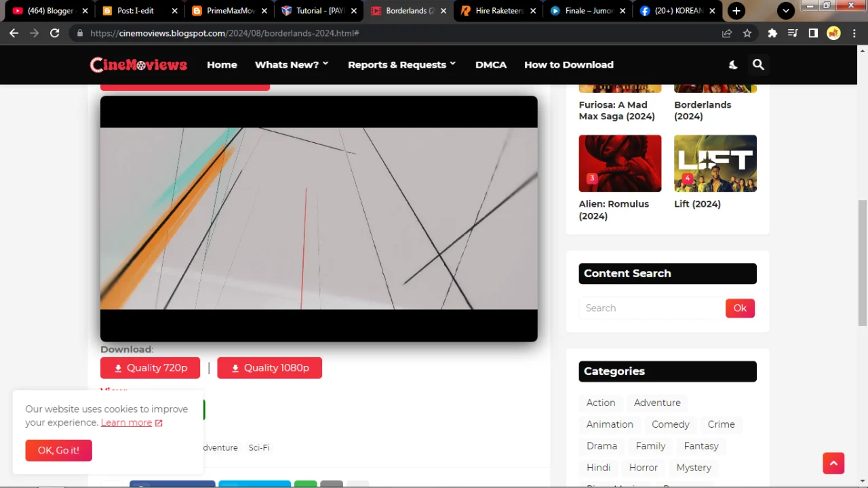Screen dimensions: 868x488
Task: Reload the page with the refresh icon
Action: [55, 33]
